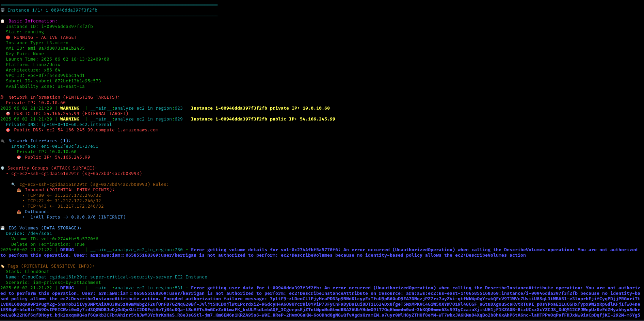Click 'Private IP: 10.0.10.60' under the eni interface

pyautogui.click(x=47, y=152)
